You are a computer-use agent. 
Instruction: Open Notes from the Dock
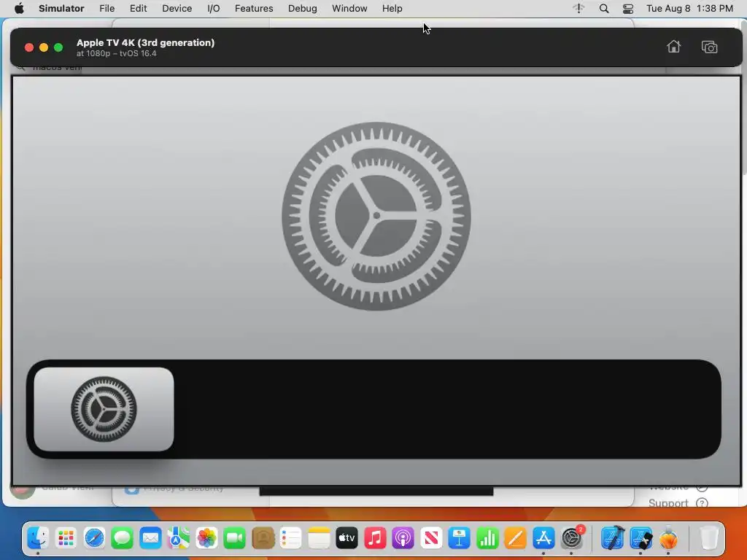point(319,538)
